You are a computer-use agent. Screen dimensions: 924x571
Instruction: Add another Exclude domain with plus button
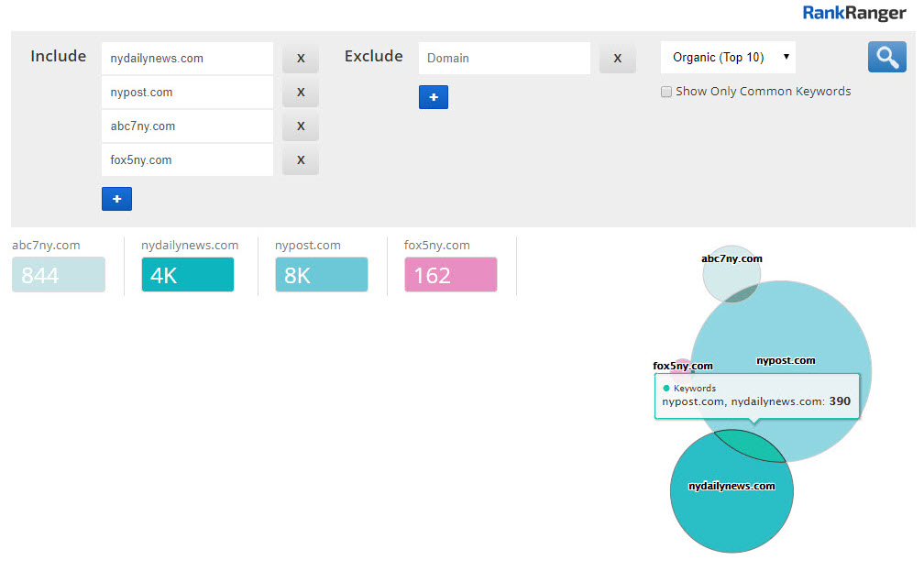pos(434,97)
